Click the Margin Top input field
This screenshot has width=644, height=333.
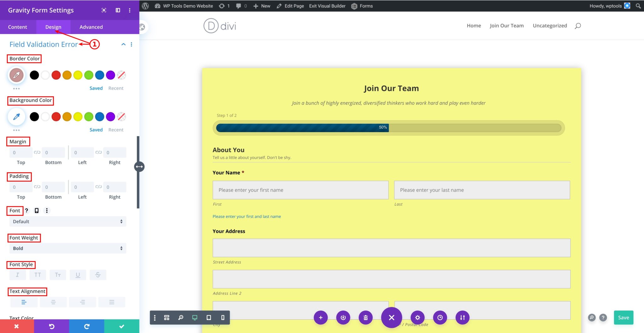click(20, 153)
